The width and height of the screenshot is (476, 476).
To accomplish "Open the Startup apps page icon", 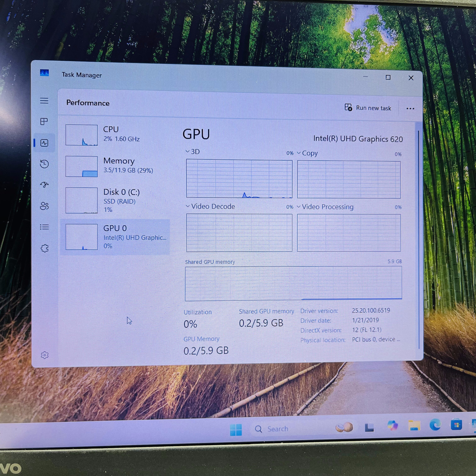I will [44, 184].
